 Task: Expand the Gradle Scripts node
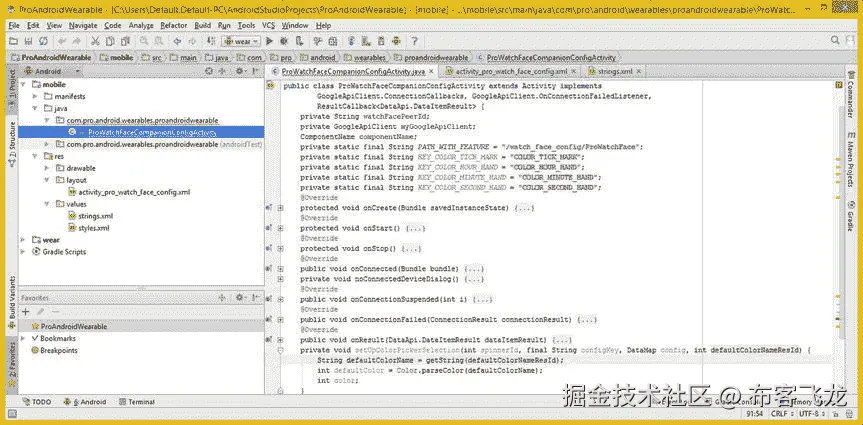pyautogui.click(x=23, y=252)
